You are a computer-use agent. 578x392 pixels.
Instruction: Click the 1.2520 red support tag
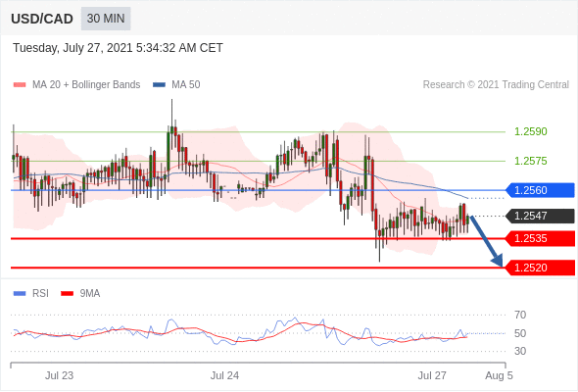(540, 268)
